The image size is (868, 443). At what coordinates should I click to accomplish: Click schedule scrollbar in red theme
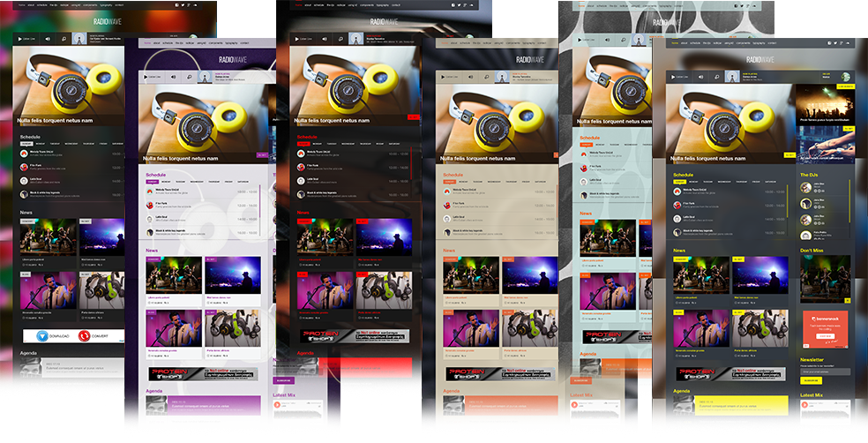coord(411,161)
